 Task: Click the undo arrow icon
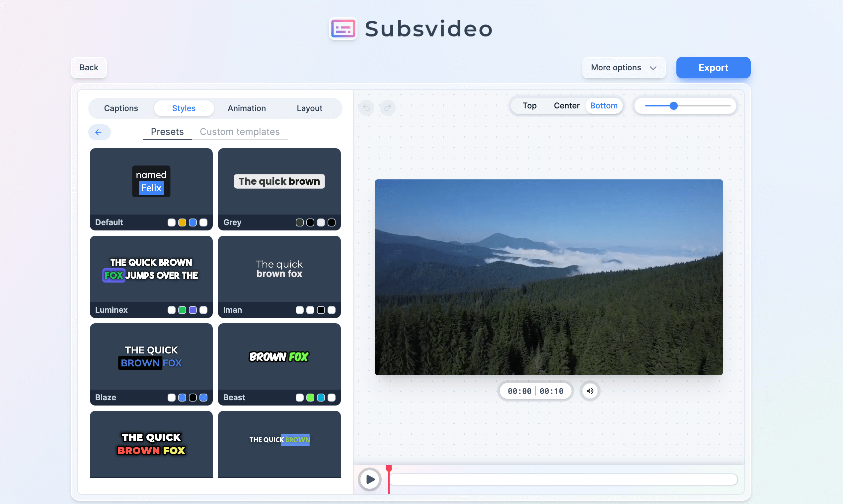coord(366,108)
